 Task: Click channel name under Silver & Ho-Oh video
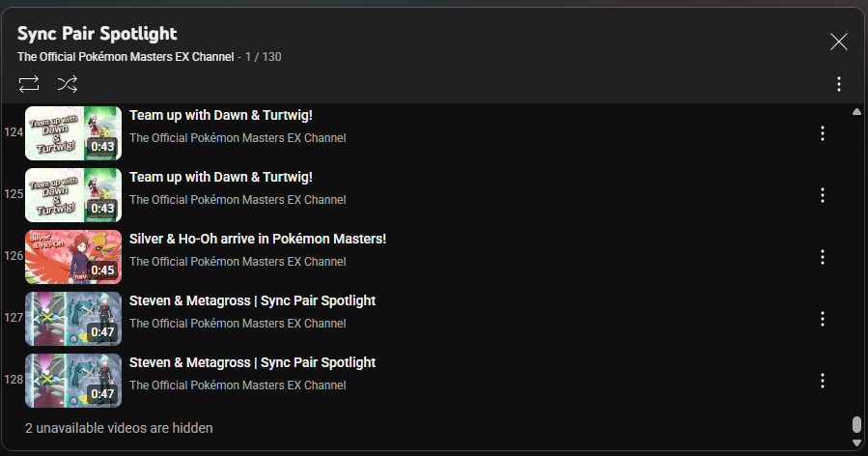238,262
